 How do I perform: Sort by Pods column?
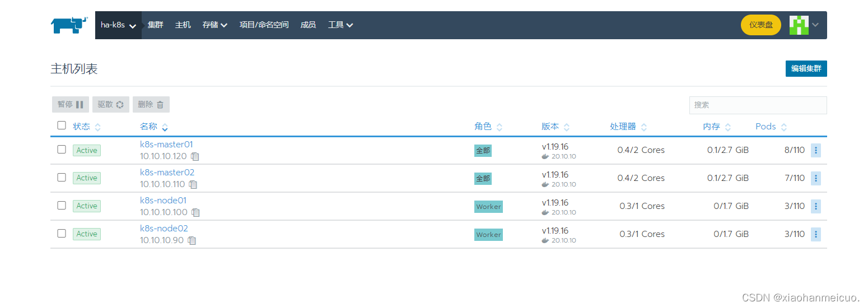771,127
